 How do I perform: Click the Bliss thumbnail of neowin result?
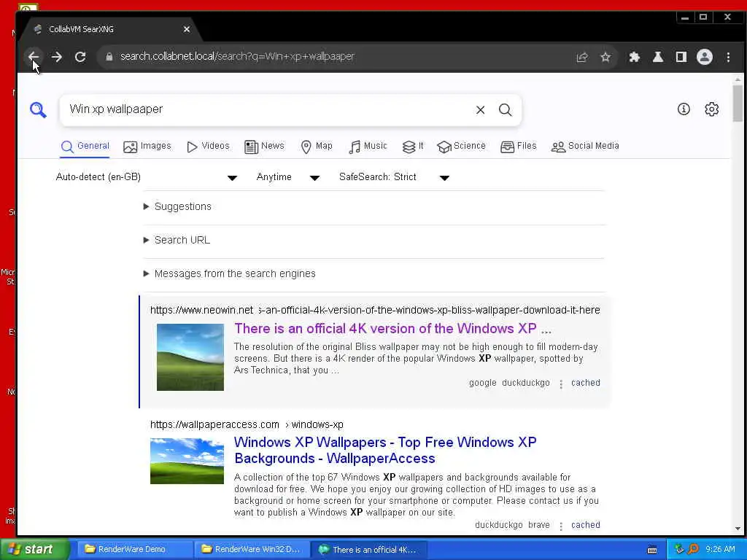pyautogui.click(x=190, y=357)
